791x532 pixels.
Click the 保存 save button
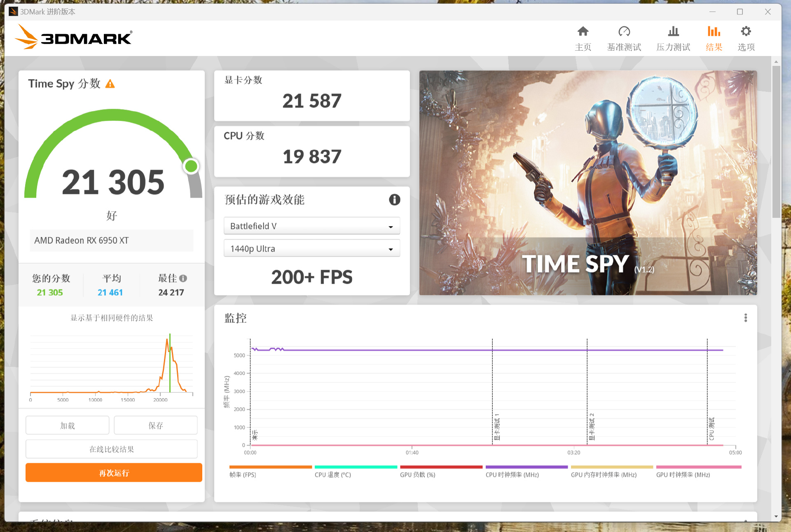coord(156,425)
